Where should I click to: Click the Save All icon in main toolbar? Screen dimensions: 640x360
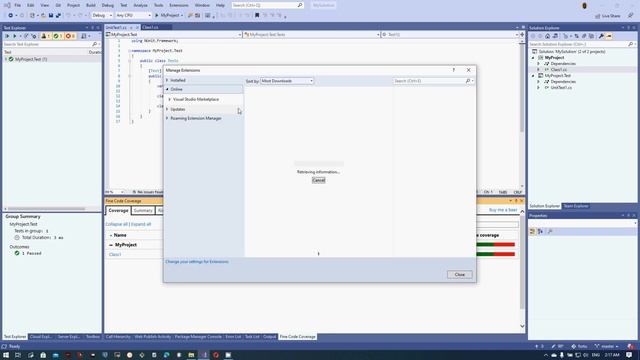pyautogui.click(x=58, y=16)
